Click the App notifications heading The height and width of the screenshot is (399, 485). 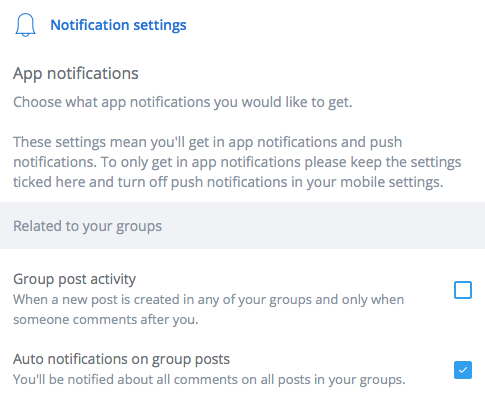pyautogui.click(x=76, y=73)
